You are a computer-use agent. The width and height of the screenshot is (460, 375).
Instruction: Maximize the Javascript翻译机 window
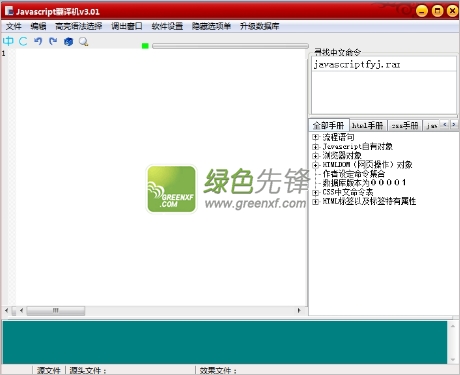437,11
